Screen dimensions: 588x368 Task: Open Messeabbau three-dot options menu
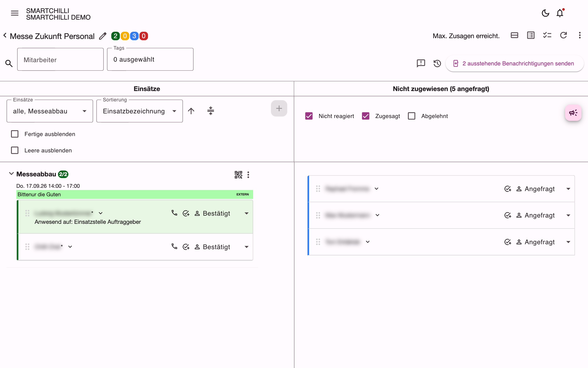pyautogui.click(x=248, y=175)
